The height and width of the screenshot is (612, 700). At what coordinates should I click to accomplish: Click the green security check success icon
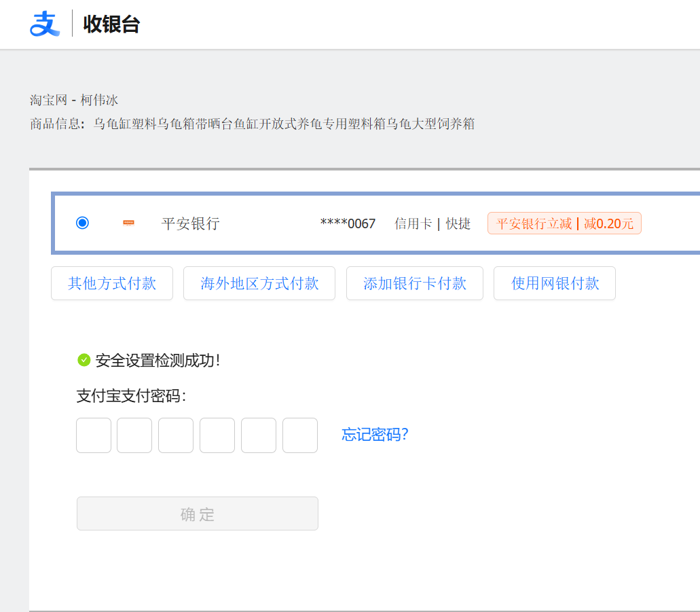84,360
